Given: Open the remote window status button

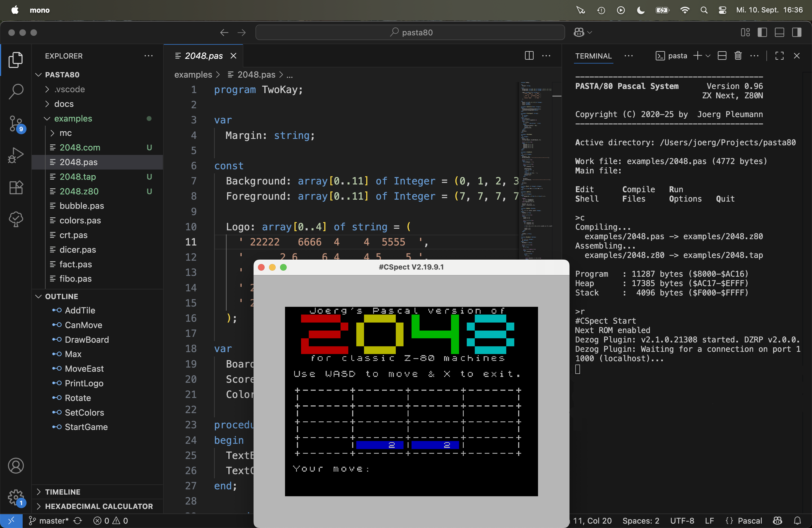Looking at the screenshot, I should coord(11,521).
